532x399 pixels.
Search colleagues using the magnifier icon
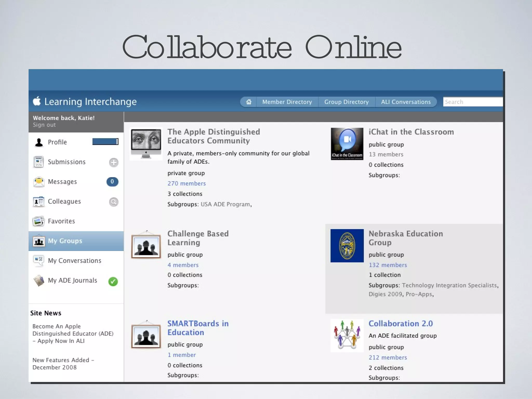[x=114, y=202]
